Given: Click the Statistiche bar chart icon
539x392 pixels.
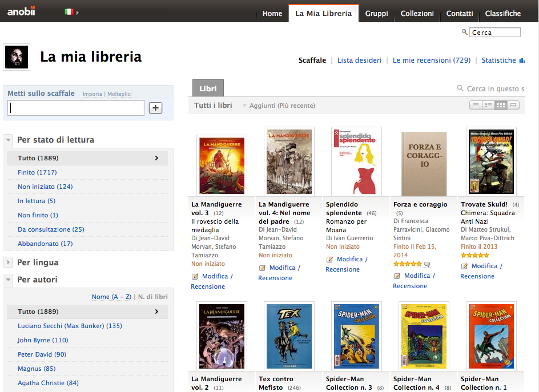Looking at the screenshot, I should click(x=522, y=60).
